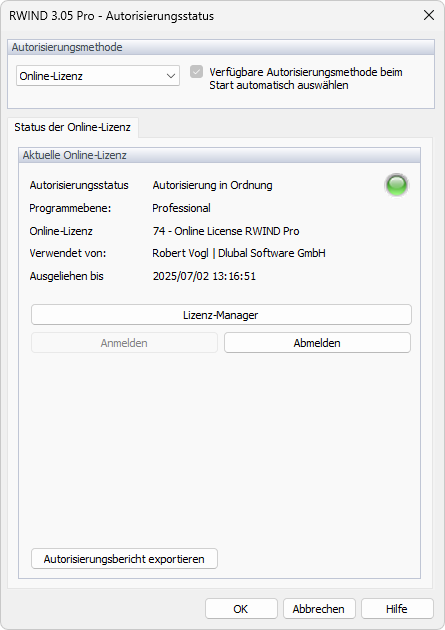Cancel with the Abbrechen button
Viewport: 445px width, 630px height.
(319, 609)
